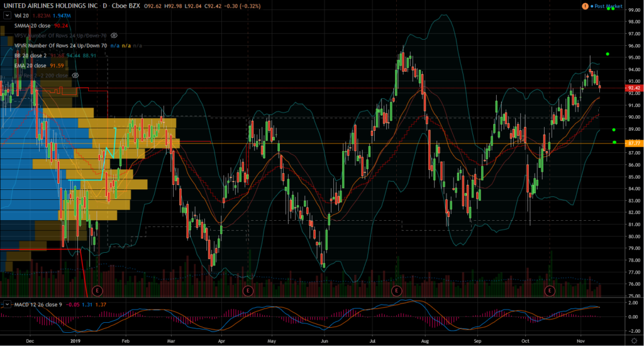Screen dimensions: 644x346
Task: Click the orange 87.77 price level tag
Action: pyautogui.click(x=633, y=143)
